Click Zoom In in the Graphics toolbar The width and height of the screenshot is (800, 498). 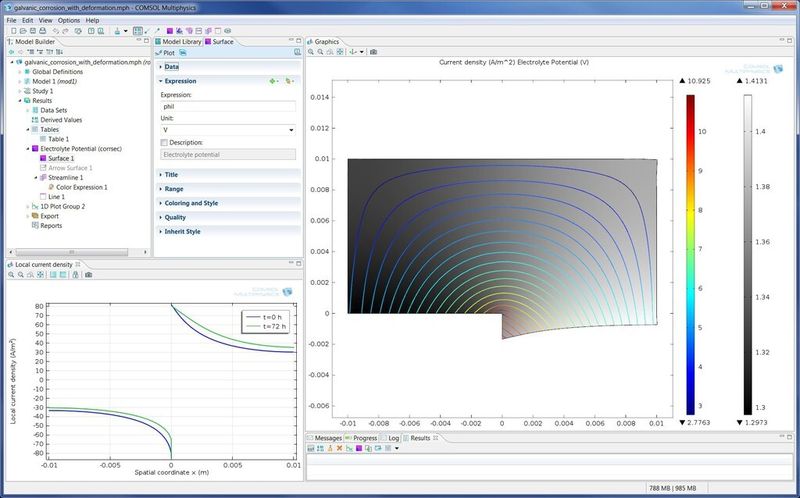pos(312,52)
